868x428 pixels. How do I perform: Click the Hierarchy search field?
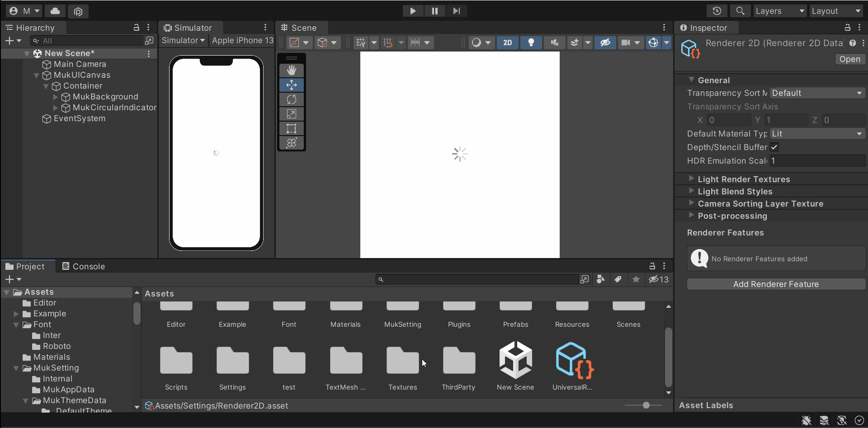click(x=86, y=41)
